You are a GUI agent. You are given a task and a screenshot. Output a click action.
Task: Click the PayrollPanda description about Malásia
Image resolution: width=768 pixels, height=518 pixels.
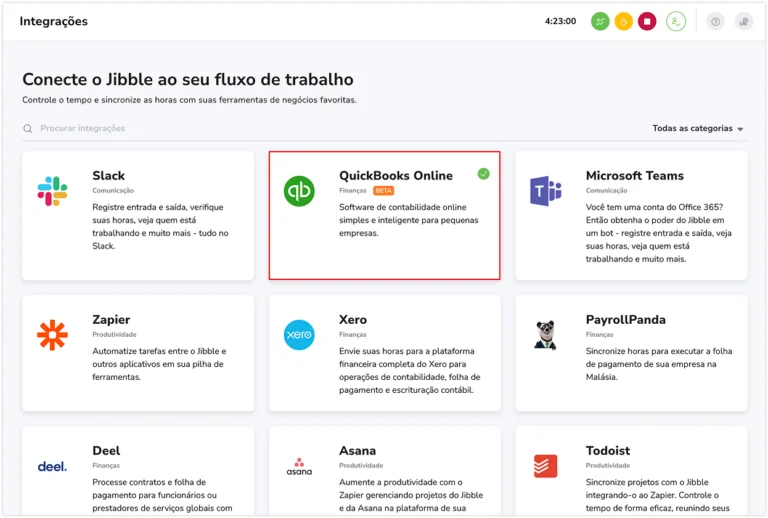pos(659,364)
